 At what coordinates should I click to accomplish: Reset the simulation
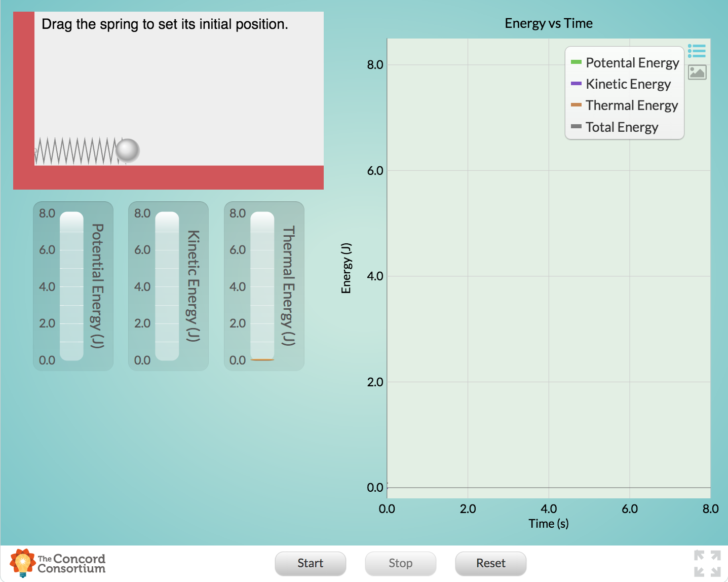pyautogui.click(x=490, y=563)
